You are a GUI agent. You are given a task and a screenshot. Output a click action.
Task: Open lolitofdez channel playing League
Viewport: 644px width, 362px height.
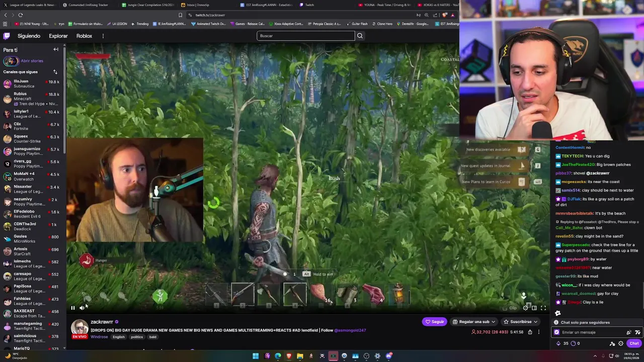(32, 114)
